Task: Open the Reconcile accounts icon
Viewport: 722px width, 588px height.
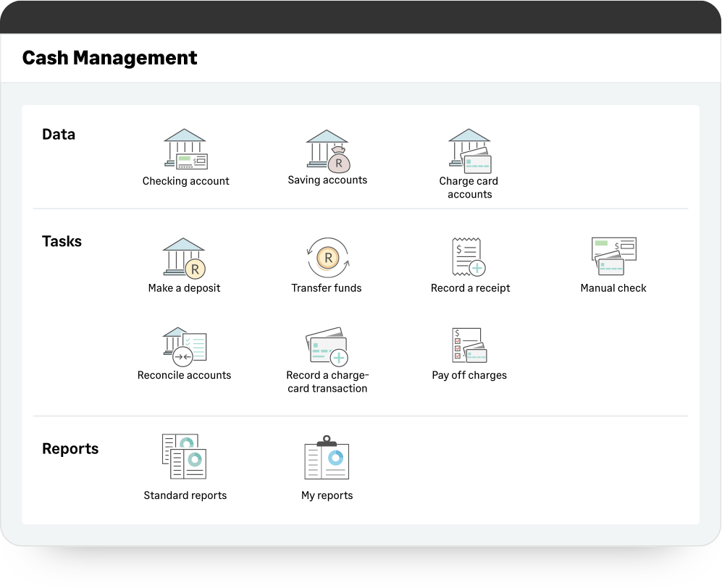Action: point(184,346)
